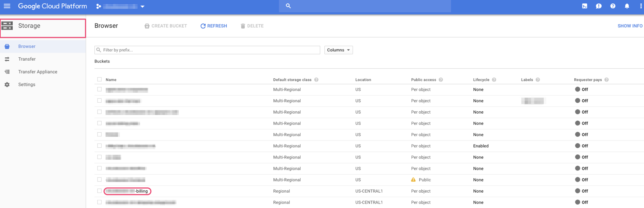Screen dimensions: 644x208
Task: Open the notifications bell
Action: 627,6
